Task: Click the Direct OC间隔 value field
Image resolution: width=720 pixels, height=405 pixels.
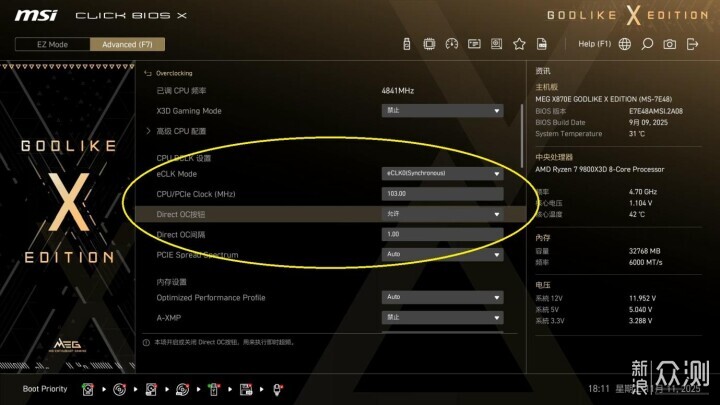Action: pyautogui.click(x=442, y=234)
